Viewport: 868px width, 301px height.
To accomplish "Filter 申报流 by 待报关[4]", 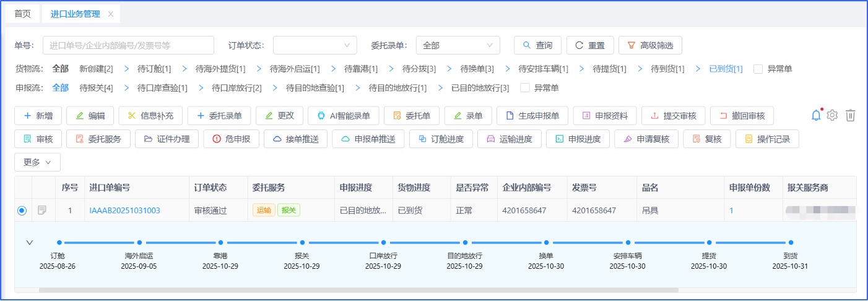I will [96, 88].
